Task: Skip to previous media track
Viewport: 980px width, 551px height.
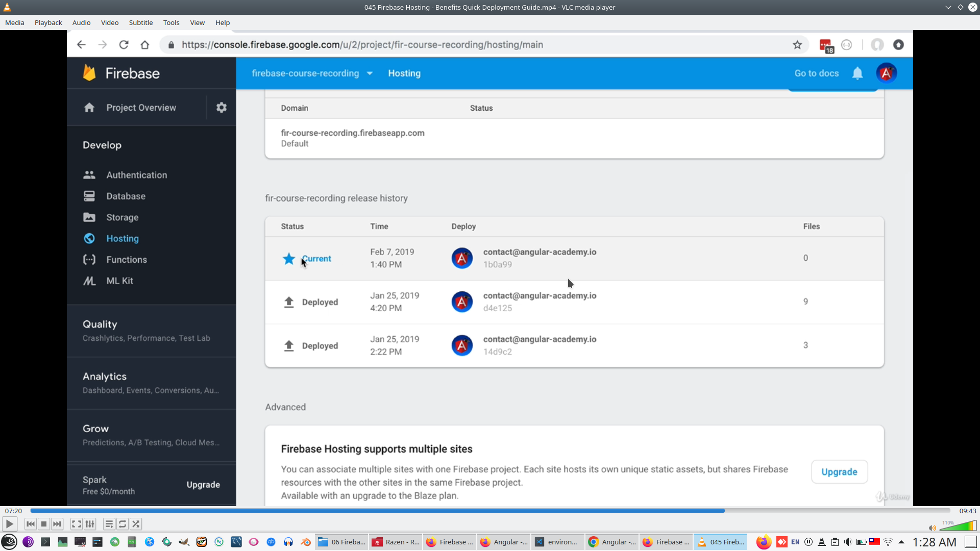Action: (31, 524)
